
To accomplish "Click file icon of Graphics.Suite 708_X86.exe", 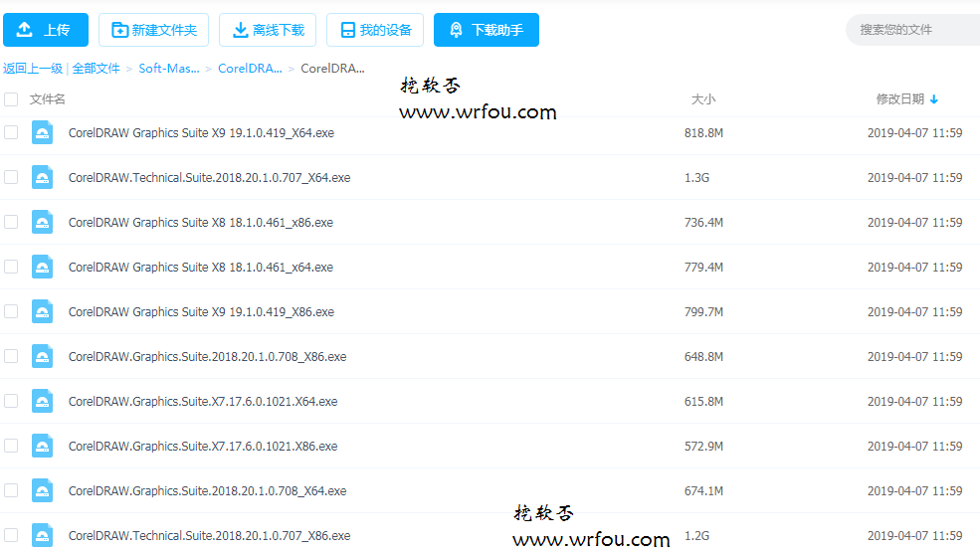I will [x=42, y=356].
